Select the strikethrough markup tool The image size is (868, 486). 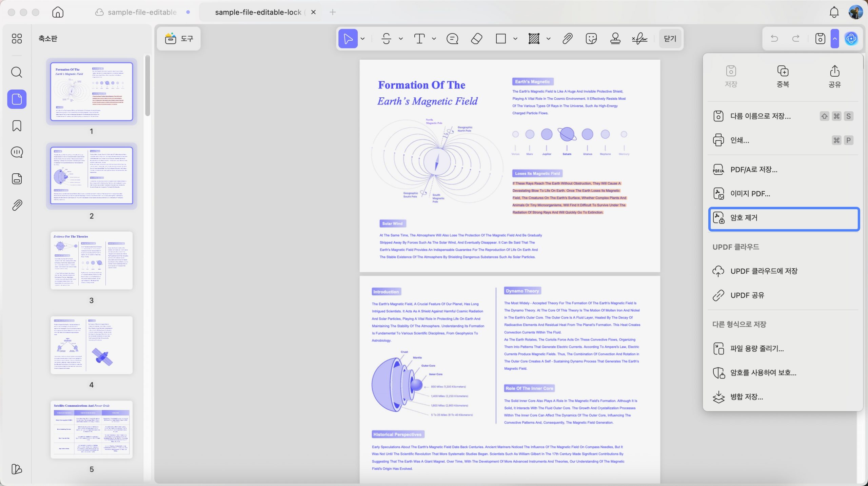tap(386, 39)
